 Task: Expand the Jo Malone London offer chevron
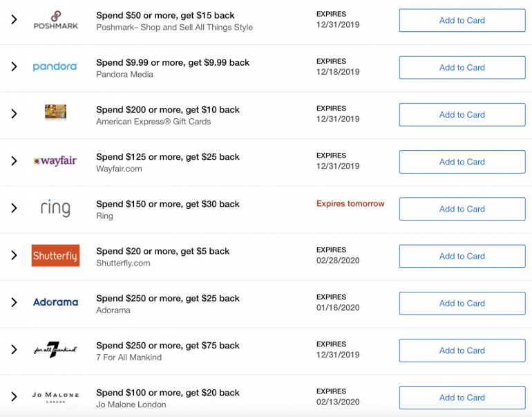pos(14,397)
